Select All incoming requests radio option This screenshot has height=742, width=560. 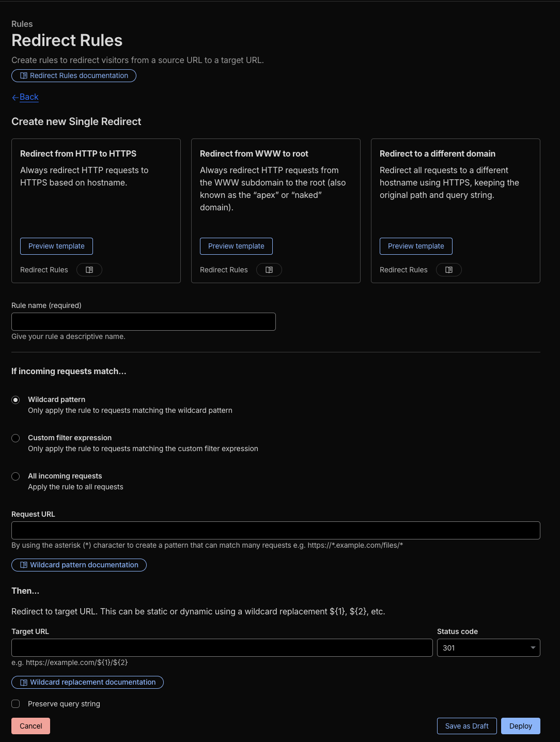pyautogui.click(x=15, y=476)
